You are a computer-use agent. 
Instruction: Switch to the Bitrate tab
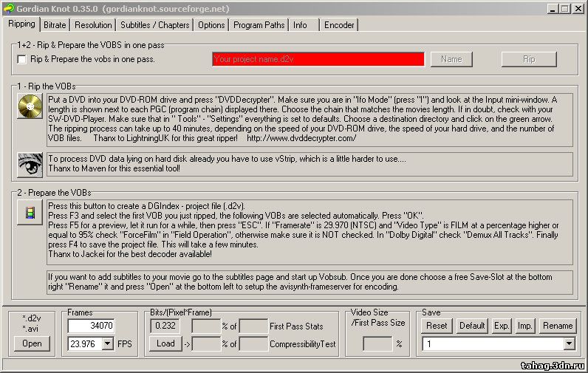tap(55, 24)
